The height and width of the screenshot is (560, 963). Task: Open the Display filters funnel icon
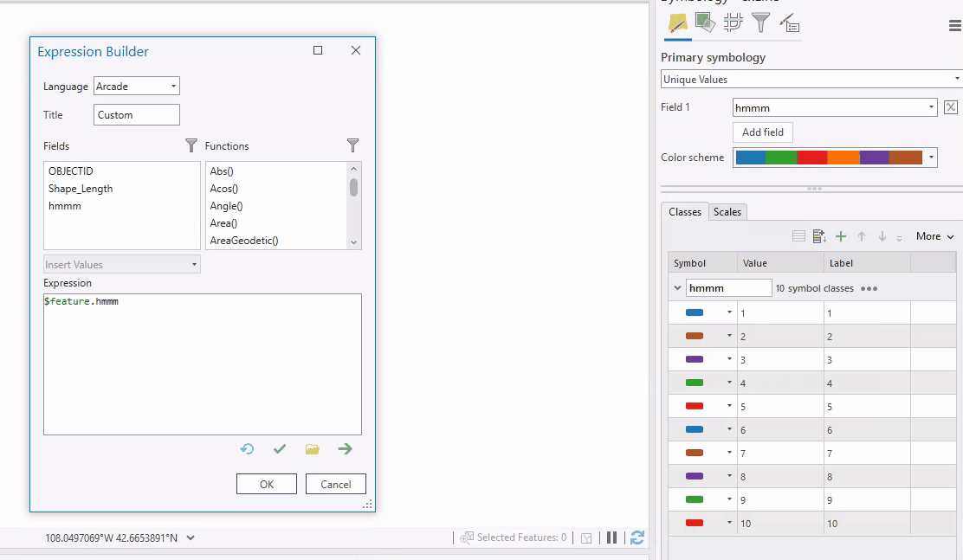tap(760, 23)
